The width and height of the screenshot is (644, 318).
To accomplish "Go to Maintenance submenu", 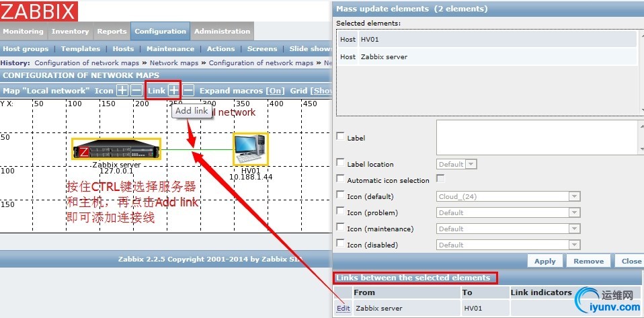I will point(171,48).
